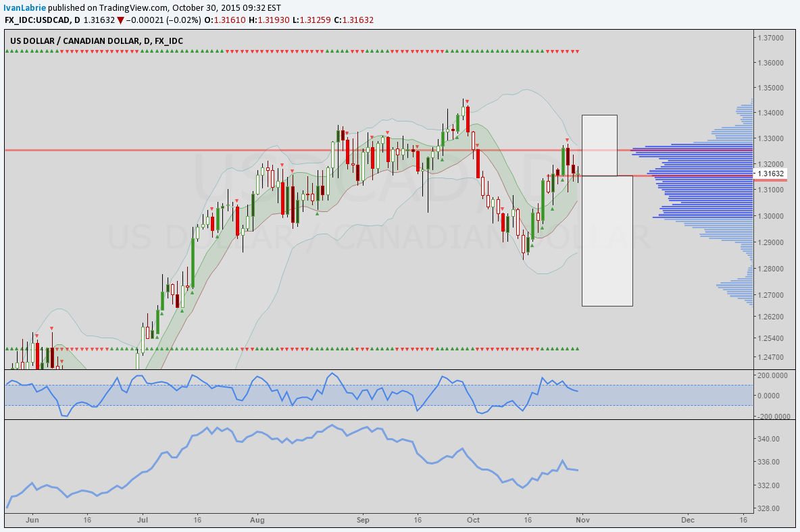Click the 1.34000 price axis label
Image resolution: width=800 pixels, height=532 pixels.
pos(770,113)
